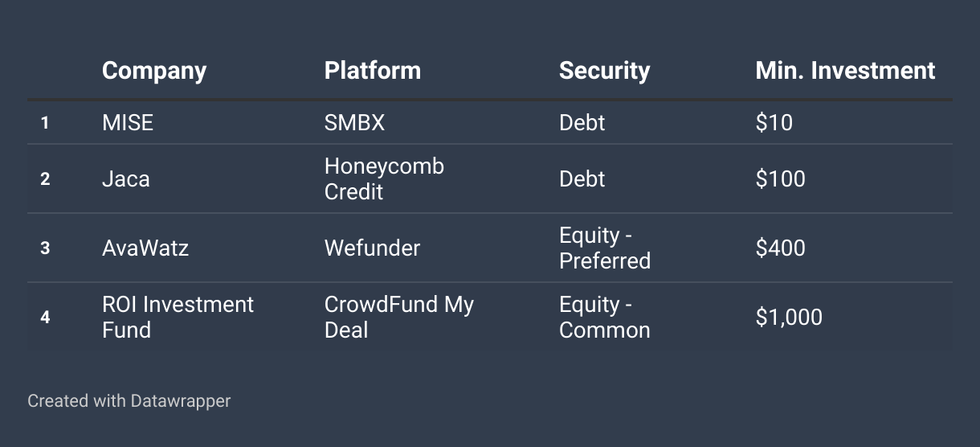Select the MISE company cell
The width and height of the screenshot is (980, 447).
(x=128, y=123)
